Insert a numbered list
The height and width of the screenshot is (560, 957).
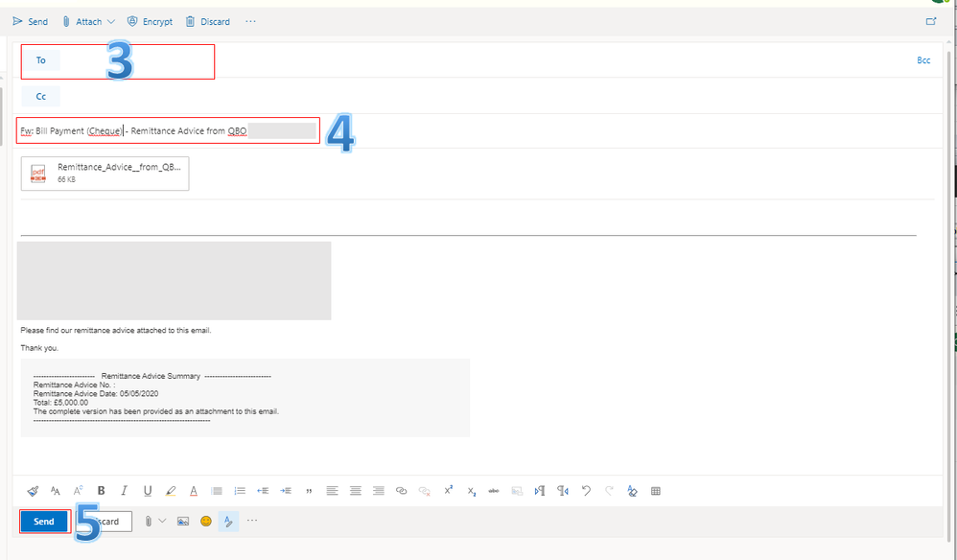pyautogui.click(x=240, y=490)
